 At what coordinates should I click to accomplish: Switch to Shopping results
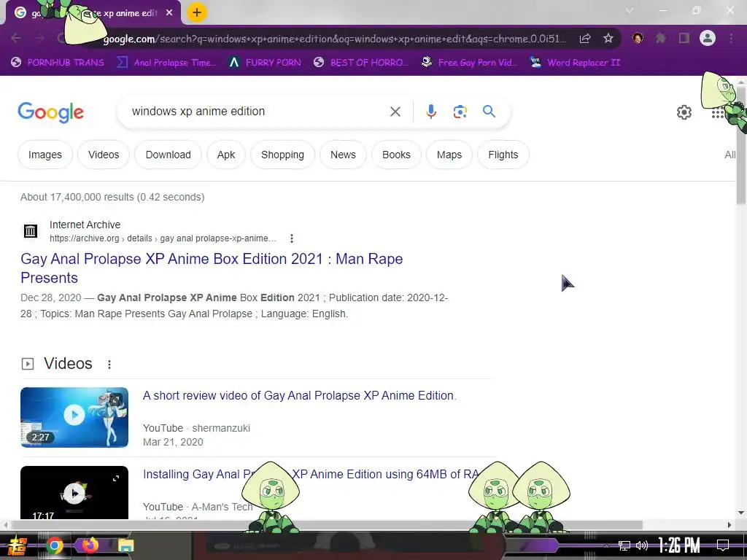click(x=282, y=155)
